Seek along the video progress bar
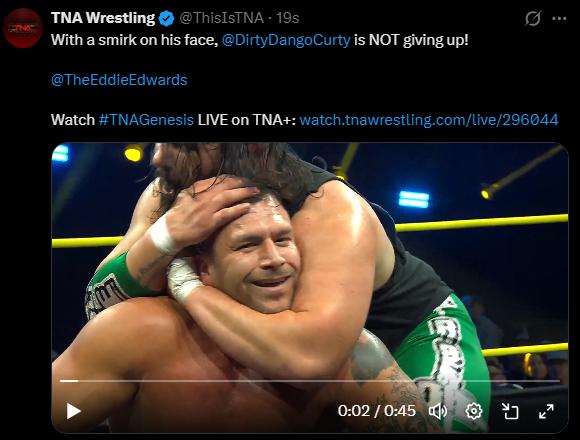The width and height of the screenshot is (580, 440). pos(310,380)
